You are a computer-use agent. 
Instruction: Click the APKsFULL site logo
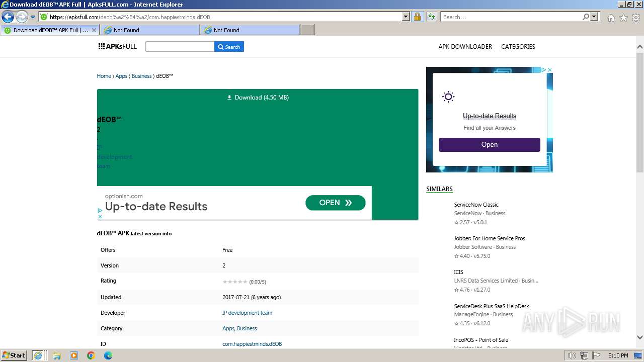(x=118, y=46)
